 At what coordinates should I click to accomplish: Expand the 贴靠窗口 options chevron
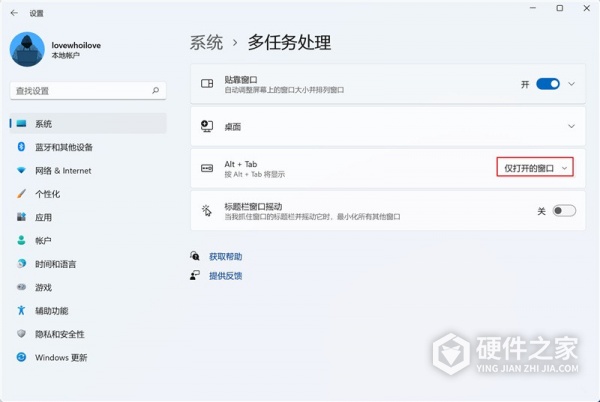[x=571, y=84]
